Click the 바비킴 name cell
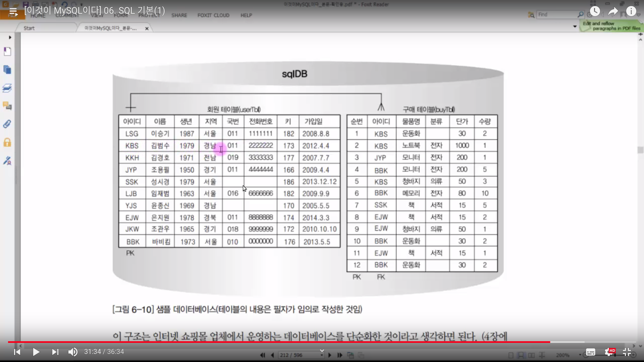 tap(161, 242)
